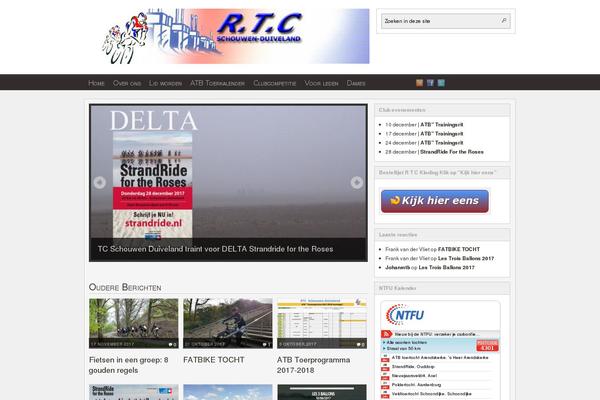Viewport: 600px width, 400px height.
Task: Click the StrandRide for the Roses poster in slider
Action: pos(153,186)
